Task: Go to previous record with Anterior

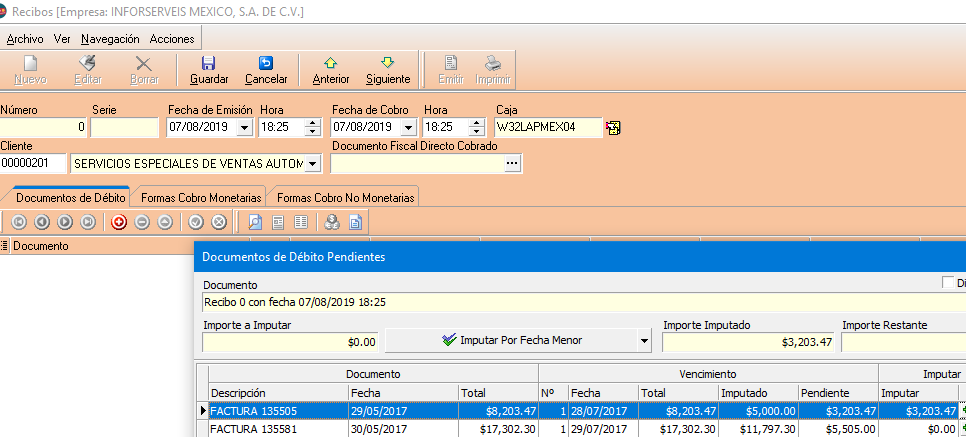Action: [331, 69]
